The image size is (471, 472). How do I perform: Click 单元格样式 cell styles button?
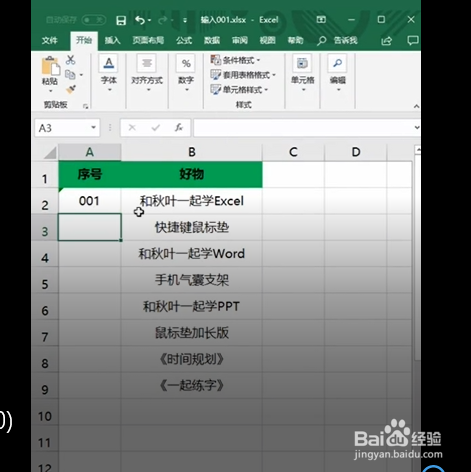(x=239, y=90)
